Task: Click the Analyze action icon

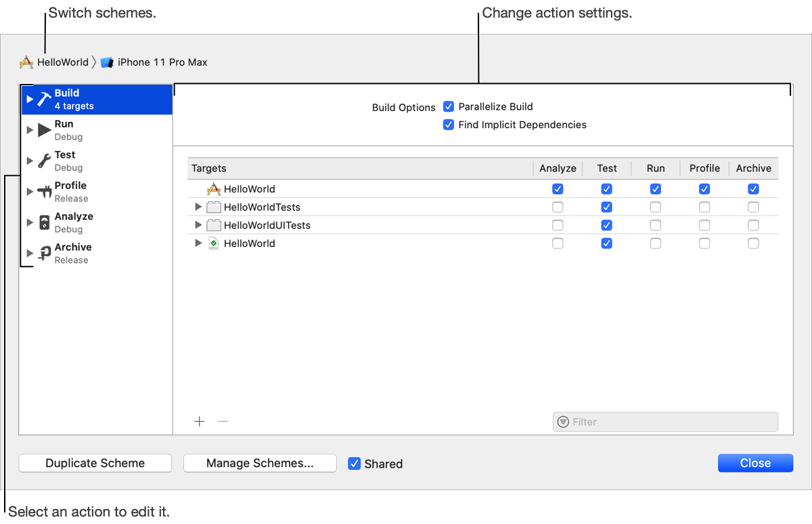Action: click(44, 222)
